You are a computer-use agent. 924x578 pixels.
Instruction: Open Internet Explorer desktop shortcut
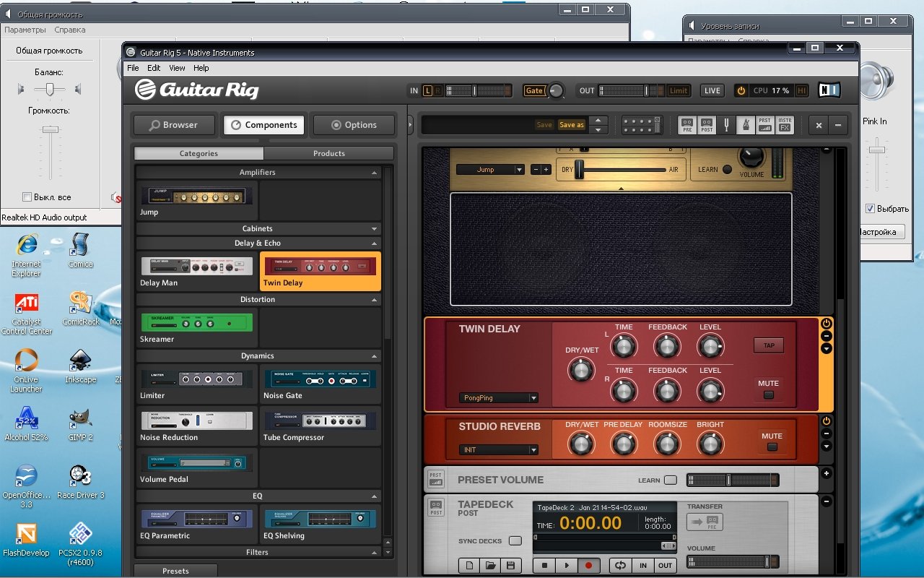coord(27,255)
